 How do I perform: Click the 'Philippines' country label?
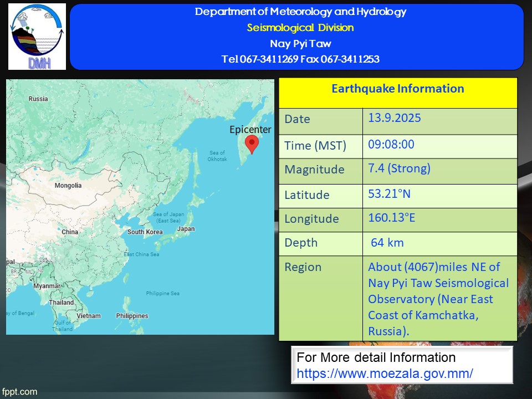132,315
